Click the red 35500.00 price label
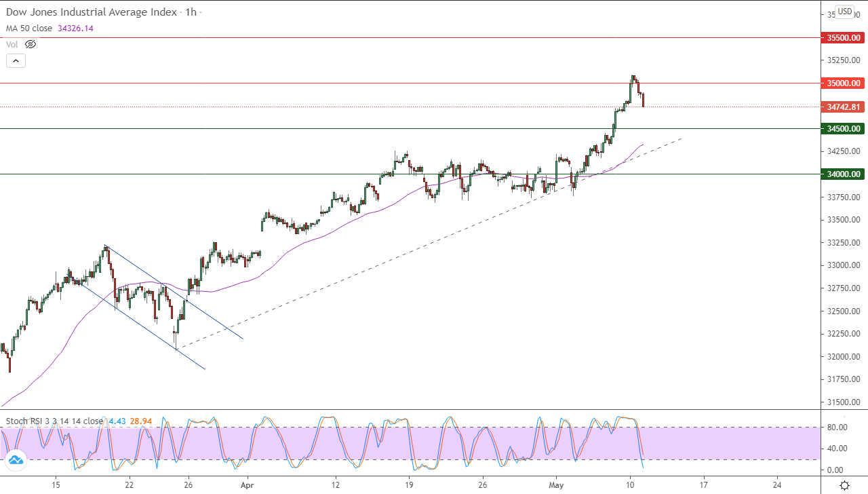Screen dimensions: 868x494 coord(844,38)
